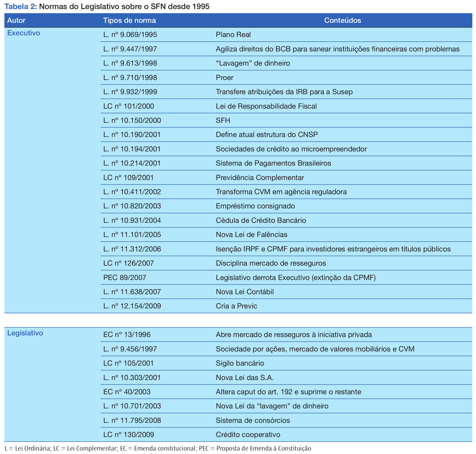Image resolution: width=476 pixels, height=454 pixels.
Task: Select Crédito cooperativo description
Action: [x=248, y=434]
